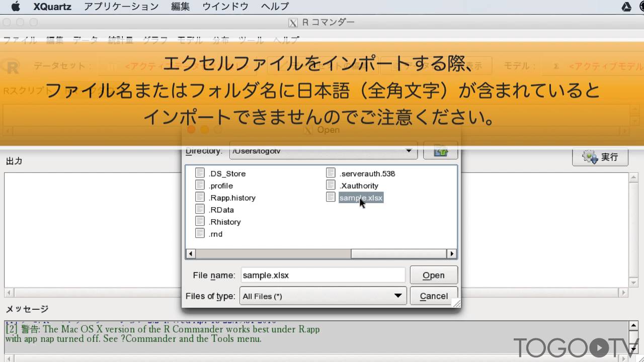Click the .Rhistory file icon
This screenshot has width=644, height=362.
(200, 221)
